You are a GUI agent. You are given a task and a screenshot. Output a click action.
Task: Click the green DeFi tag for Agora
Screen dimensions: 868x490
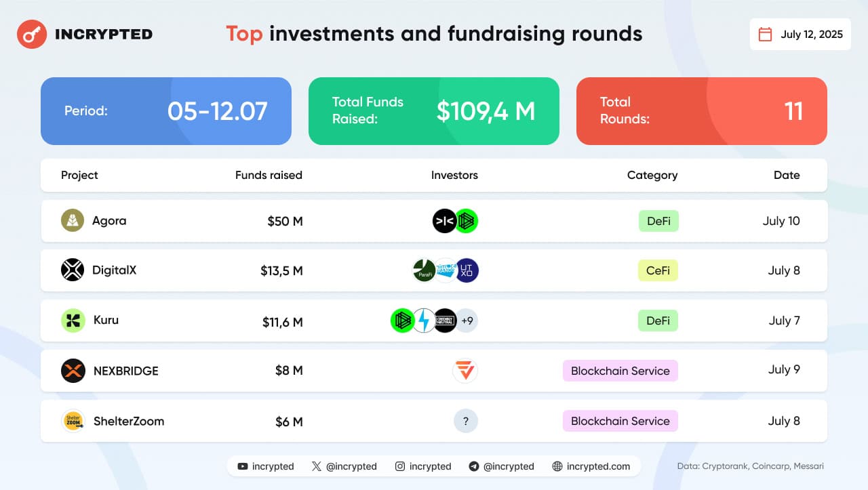pos(658,221)
